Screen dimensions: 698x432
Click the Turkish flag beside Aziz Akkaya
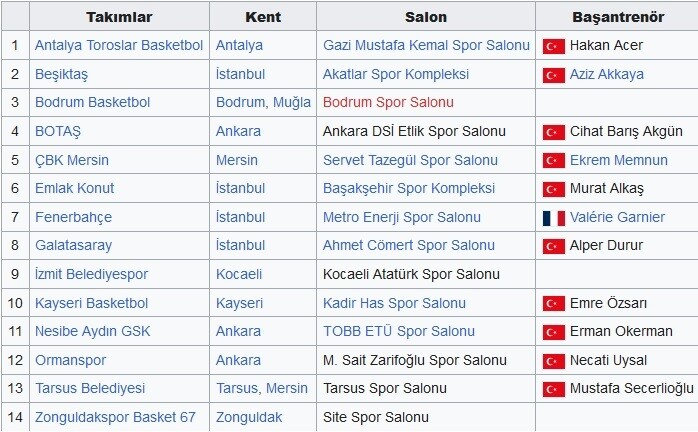click(x=553, y=75)
